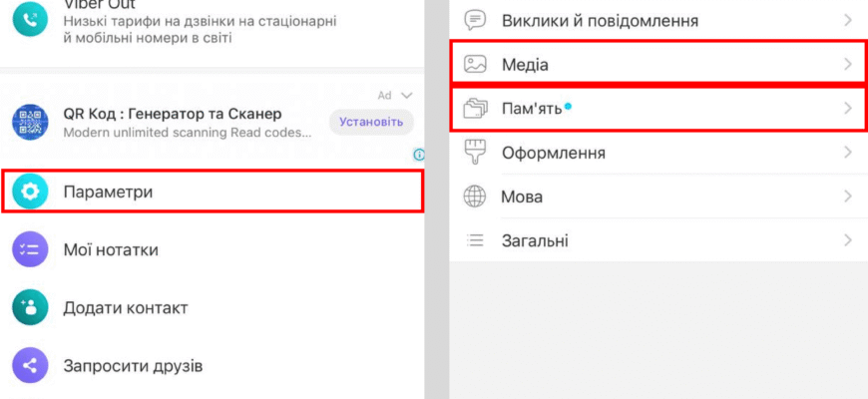This screenshot has width=868, height=399.
Task: Click the chevron in the Мова row
Action: 848,196
